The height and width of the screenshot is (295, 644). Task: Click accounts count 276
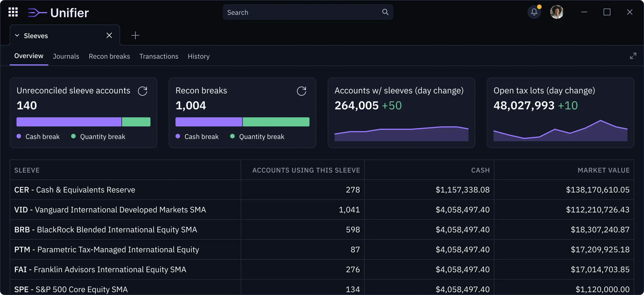tap(353, 269)
